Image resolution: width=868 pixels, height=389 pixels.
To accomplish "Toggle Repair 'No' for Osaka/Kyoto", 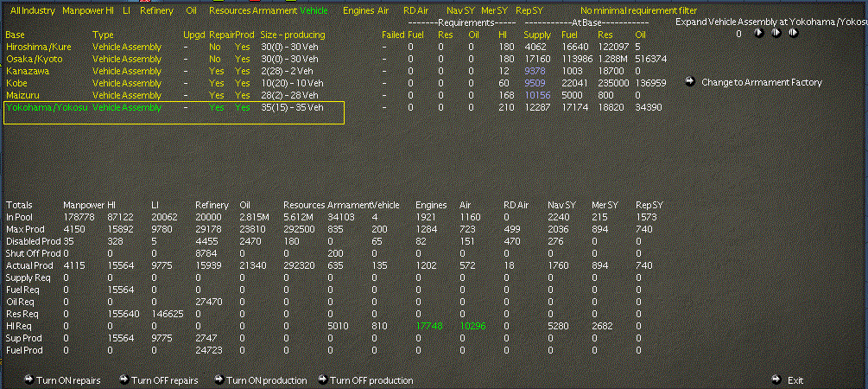I will (x=215, y=59).
